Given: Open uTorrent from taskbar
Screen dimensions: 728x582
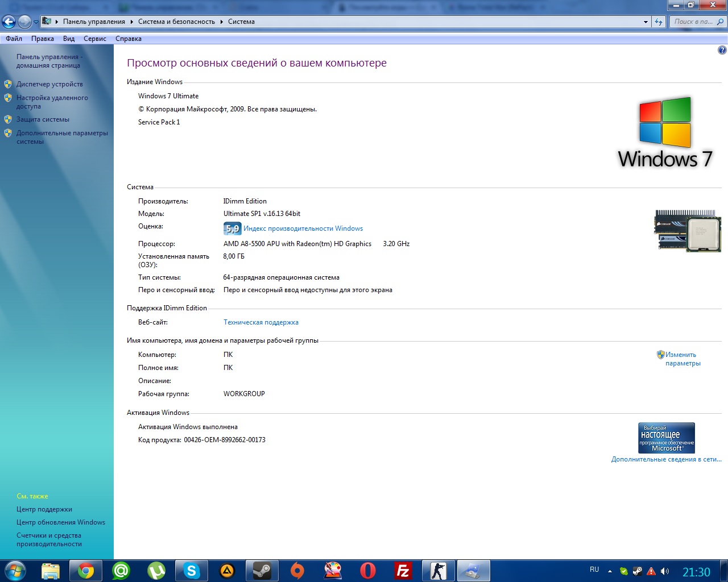Looking at the screenshot, I should (x=156, y=571).
